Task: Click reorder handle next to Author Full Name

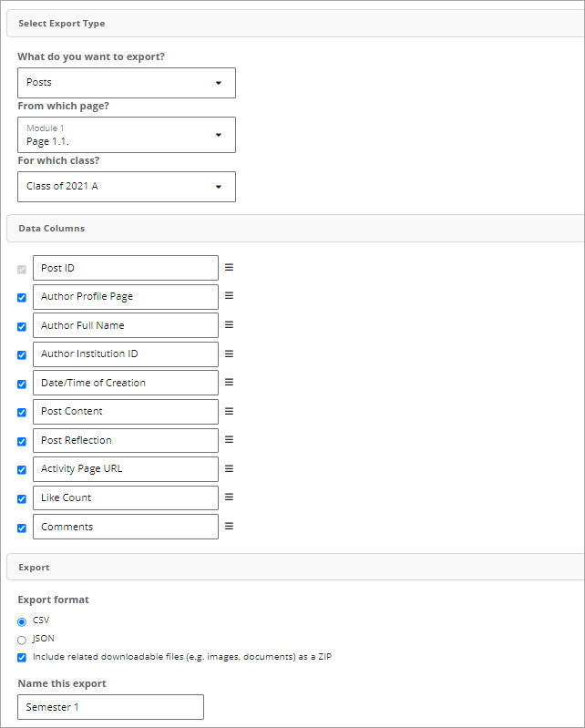Action: coord(229,325)
